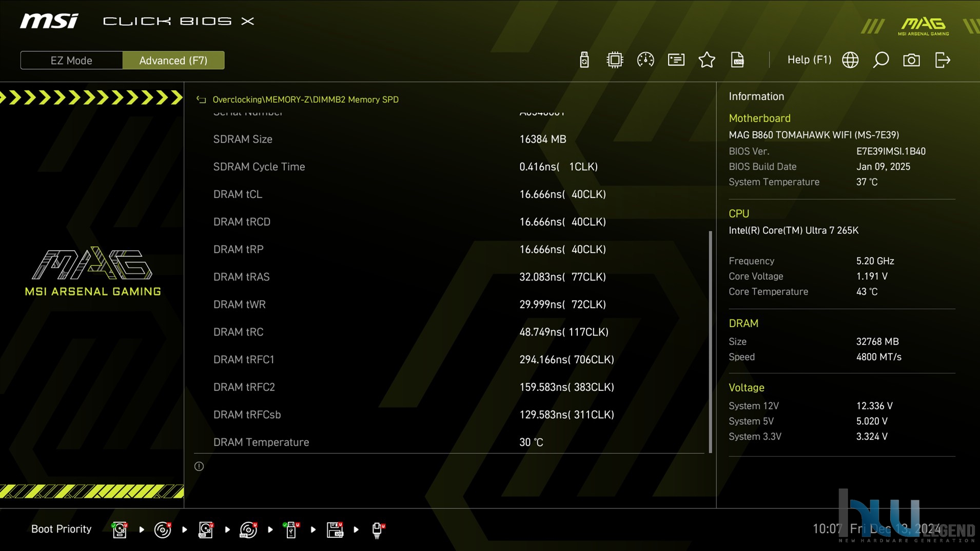Screen dimensions: 980x551
Task: Take a screenshot with the camera icon
Action: point(911,60)
